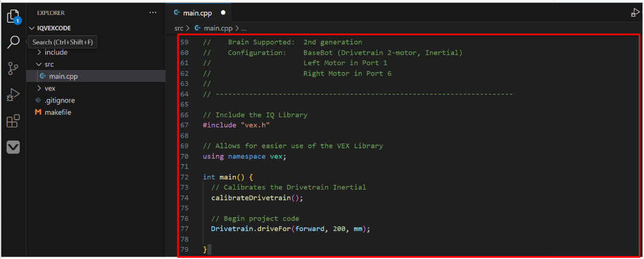
Task: Click the unsaved dot on main.cpp tab
Action: coord(223,12)
